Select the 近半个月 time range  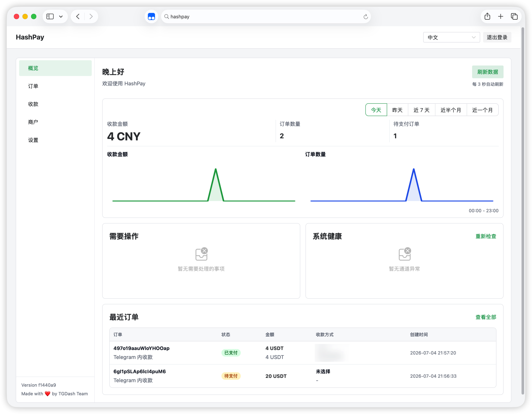(451, 110)
